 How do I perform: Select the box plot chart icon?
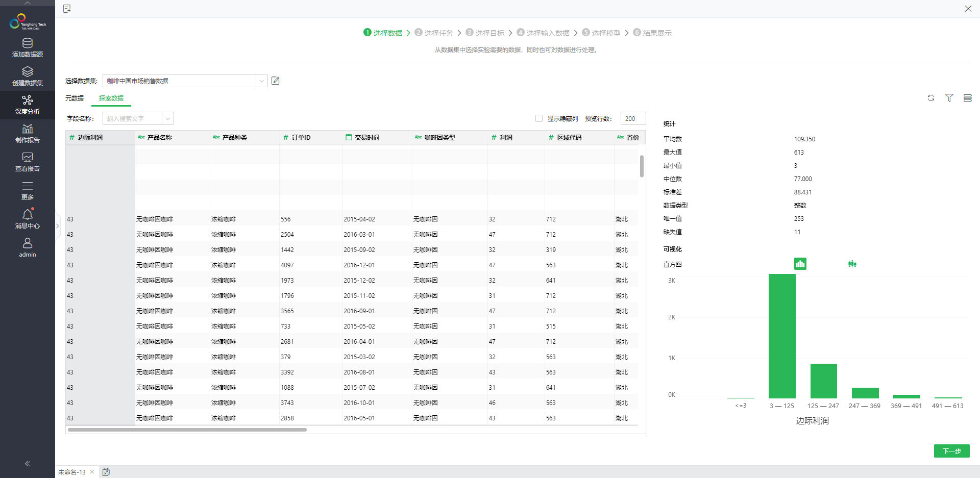[x=852, y=264]
